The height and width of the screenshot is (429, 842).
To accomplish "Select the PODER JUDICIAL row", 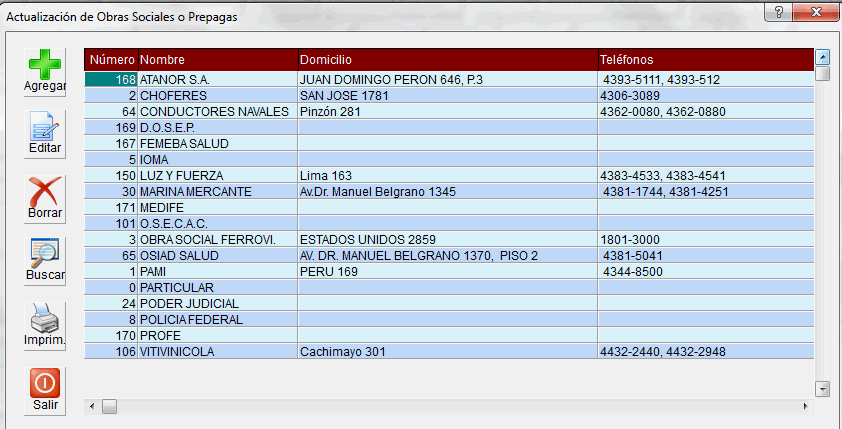I will 449,304.
